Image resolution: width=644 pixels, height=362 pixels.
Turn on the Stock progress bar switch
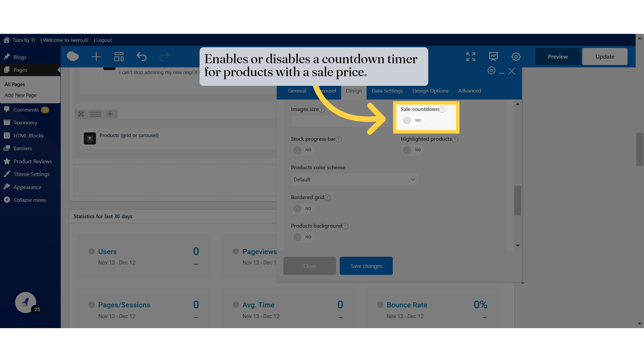click(x=303, y=150)
